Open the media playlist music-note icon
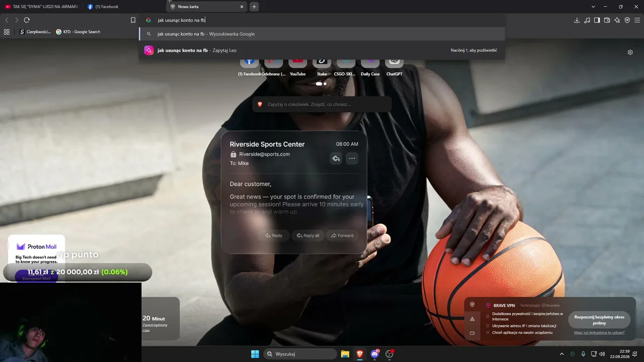Screen dimensions: 644x362 (587, 20)
